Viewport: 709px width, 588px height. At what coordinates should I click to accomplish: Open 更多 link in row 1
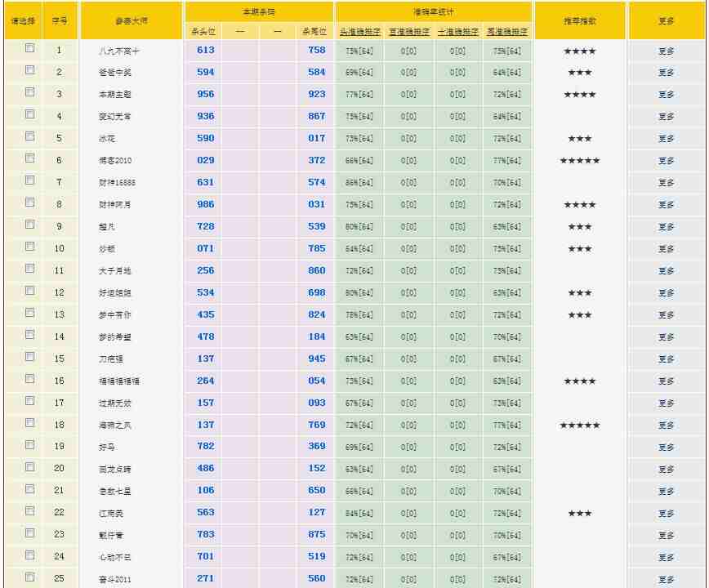(666, 51)
